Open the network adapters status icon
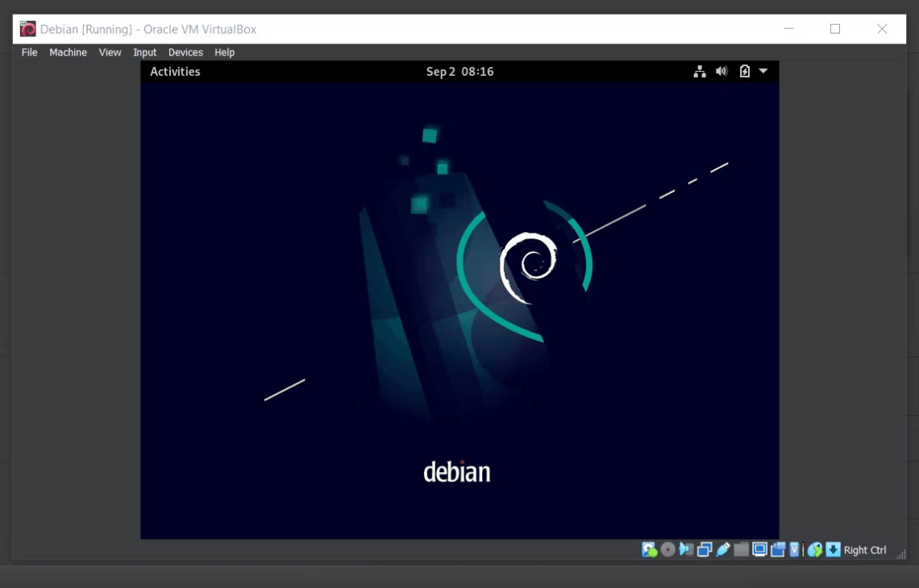This screenshot has width=919, height=588. pos(705,549)
